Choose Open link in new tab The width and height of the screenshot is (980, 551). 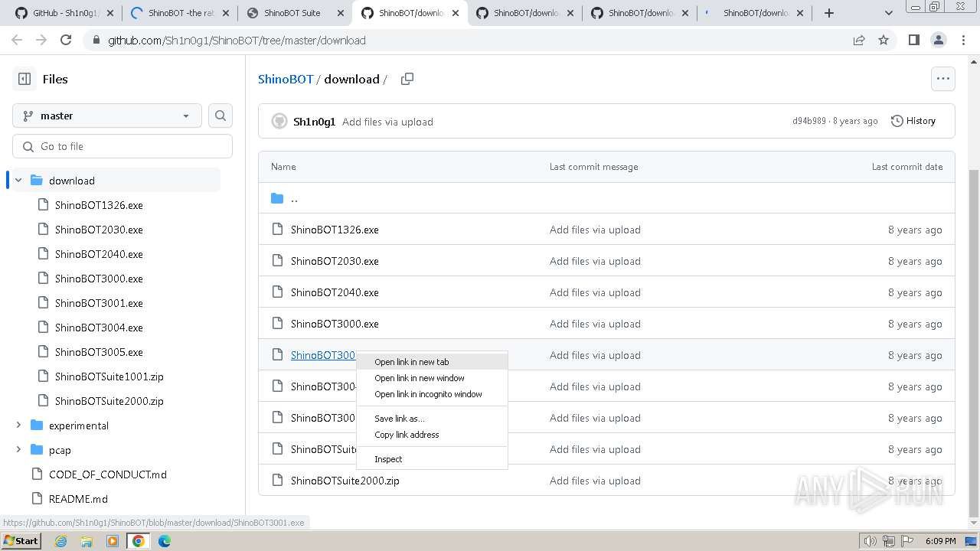tap(432, 362)
